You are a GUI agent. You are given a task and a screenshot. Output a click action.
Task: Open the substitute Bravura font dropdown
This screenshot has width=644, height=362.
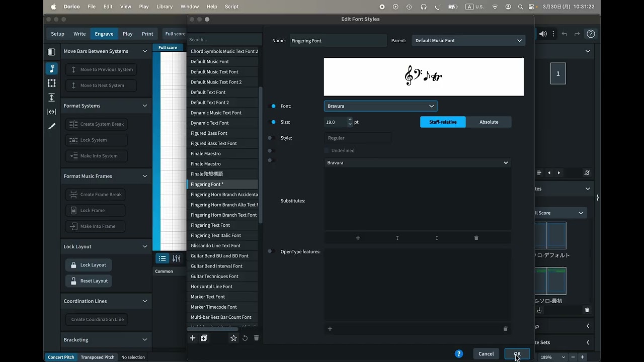(x=418, y=163)
